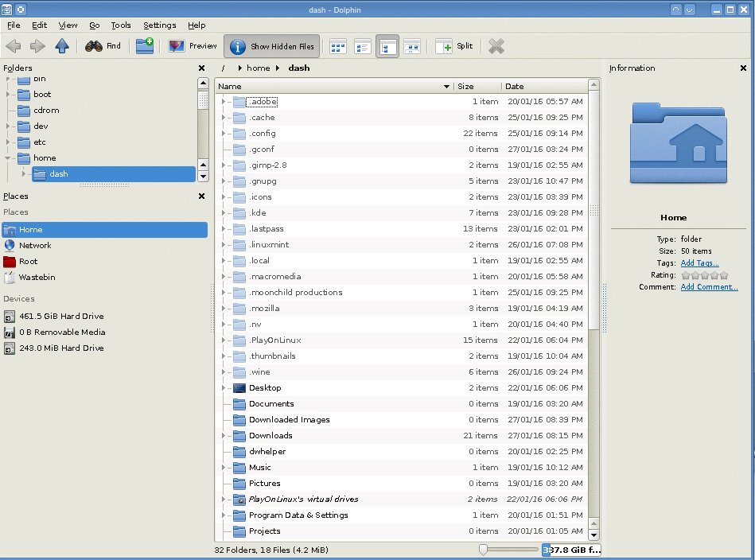Image resolution: width=755 pixels, height=560 pixels.
Task: Open the Tools menu
Action: [121, 25]
